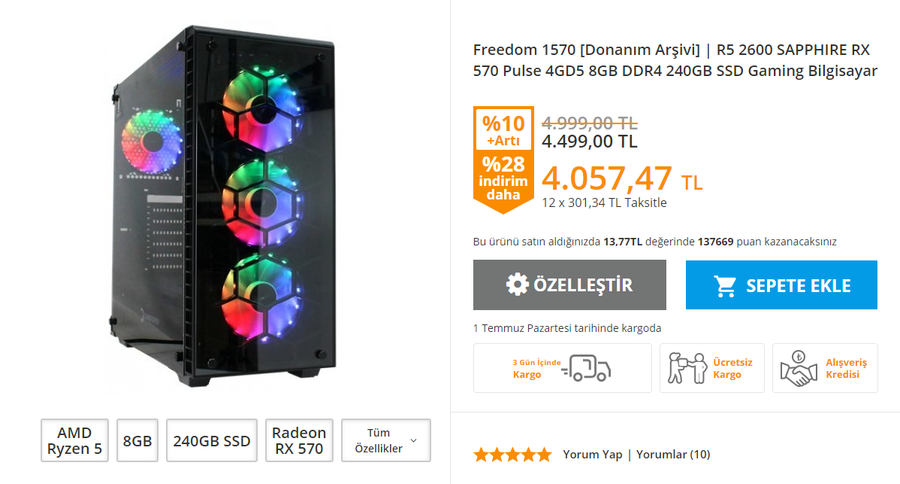900x484 pixels.
Task: Open the Yorum Yap link
Action: pyautogui.click(x=592, y=455)
